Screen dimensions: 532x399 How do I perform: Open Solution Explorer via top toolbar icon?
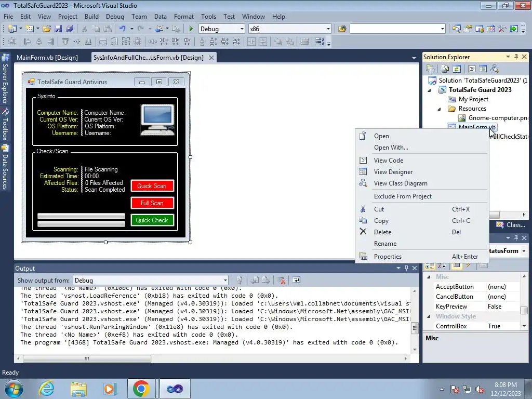click(x=456, y=29)
